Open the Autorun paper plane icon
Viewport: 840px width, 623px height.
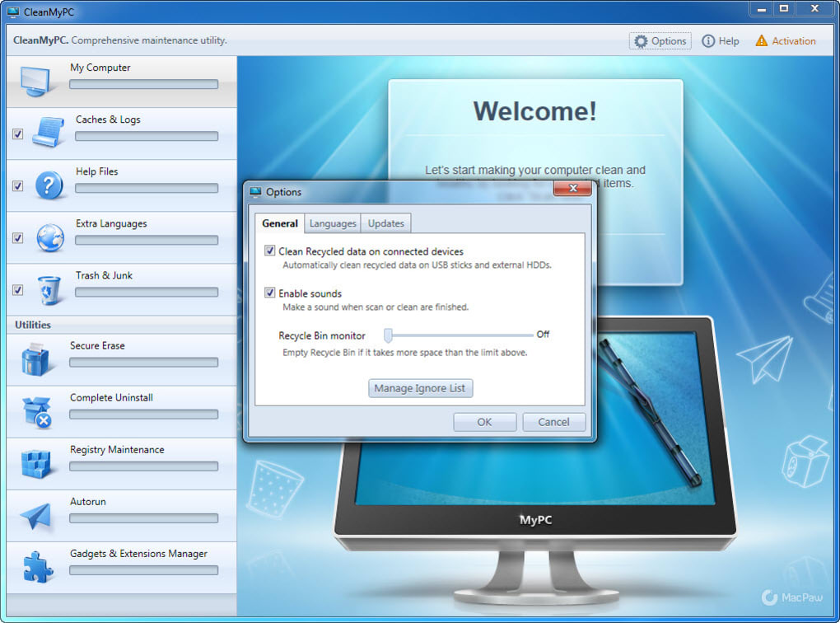click(36, 516)
